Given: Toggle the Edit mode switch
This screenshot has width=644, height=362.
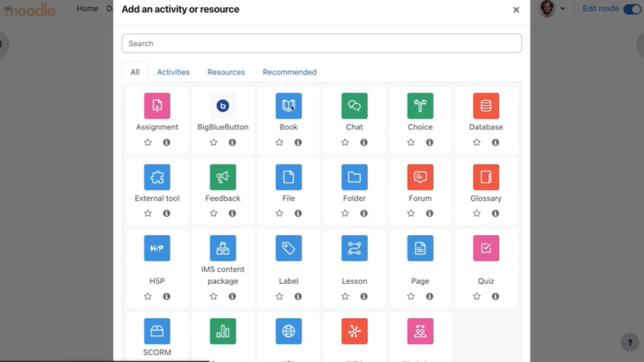Looking at the screenshot, I should tap(632, 9).
